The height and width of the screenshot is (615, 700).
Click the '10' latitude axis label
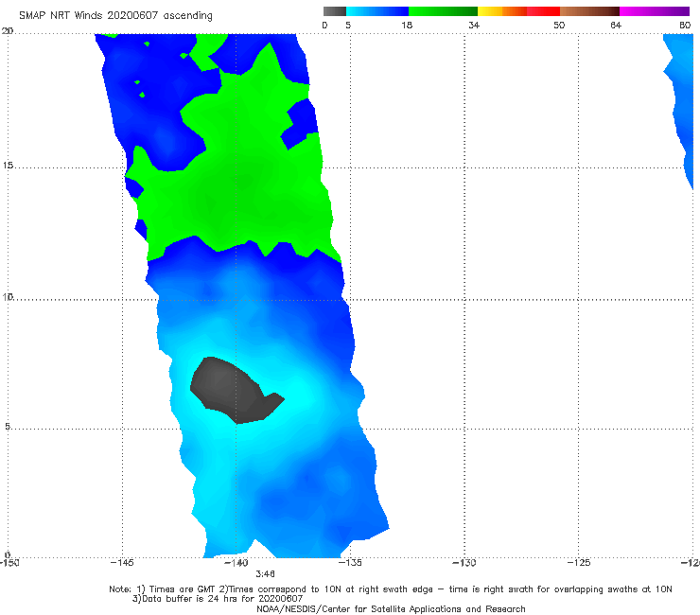click(x=8, y=297)
